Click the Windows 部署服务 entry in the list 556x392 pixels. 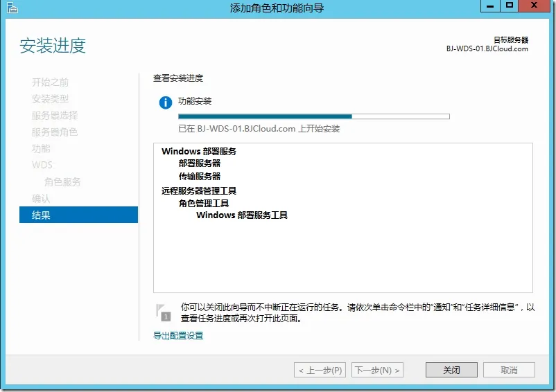(199, 151)
